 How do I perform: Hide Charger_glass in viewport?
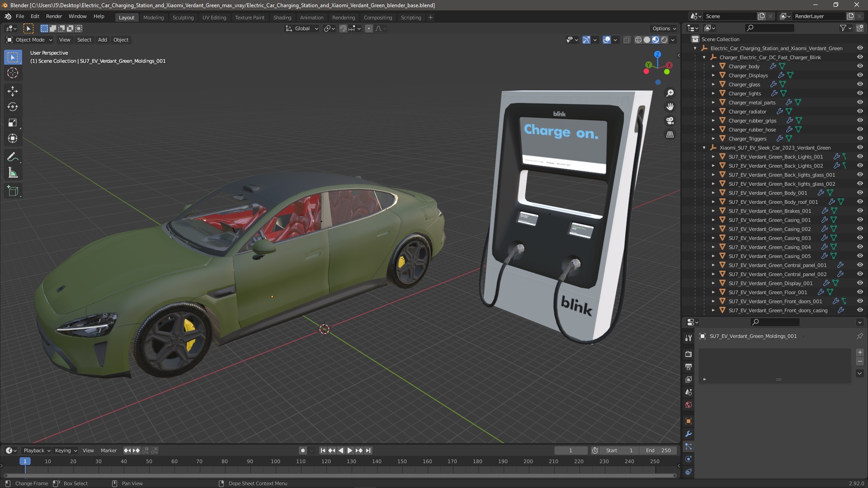pos(860,84)
